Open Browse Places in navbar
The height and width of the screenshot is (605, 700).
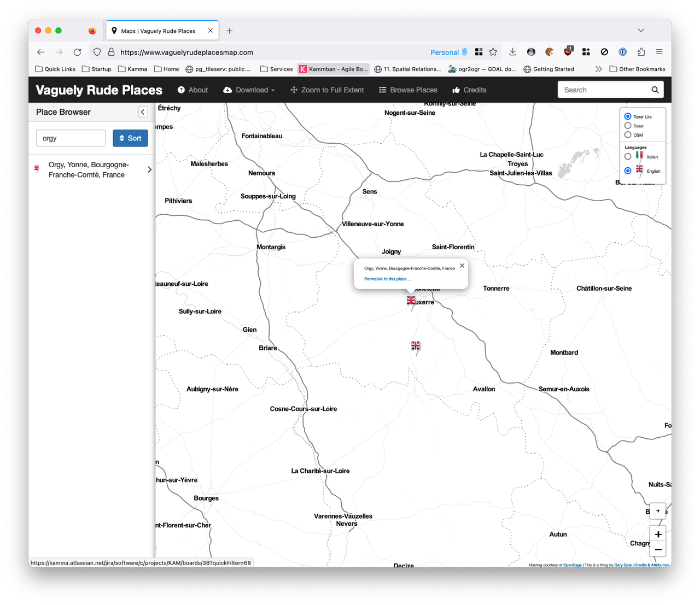pos(408,90)
